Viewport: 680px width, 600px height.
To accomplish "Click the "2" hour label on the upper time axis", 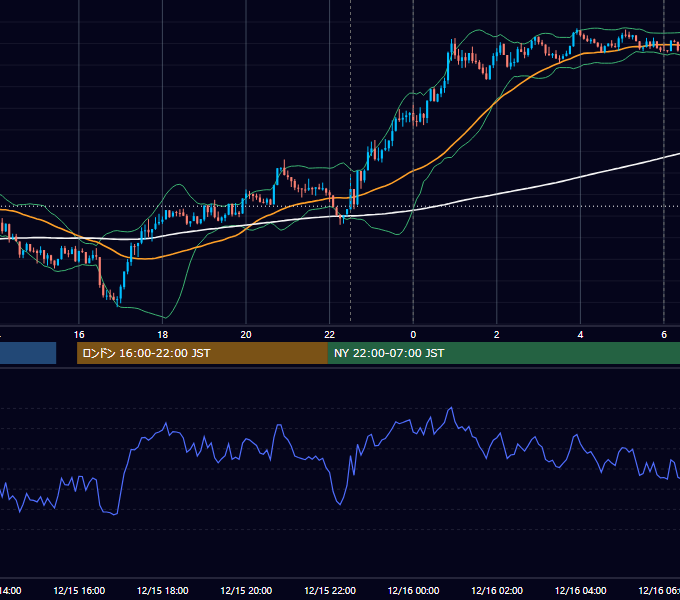I will click(497, 335).
